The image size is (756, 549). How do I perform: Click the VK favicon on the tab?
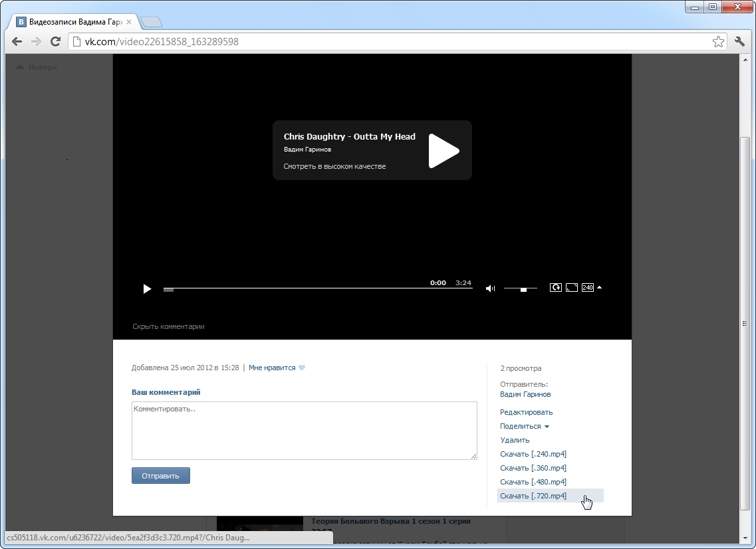[x=21, y=22]
